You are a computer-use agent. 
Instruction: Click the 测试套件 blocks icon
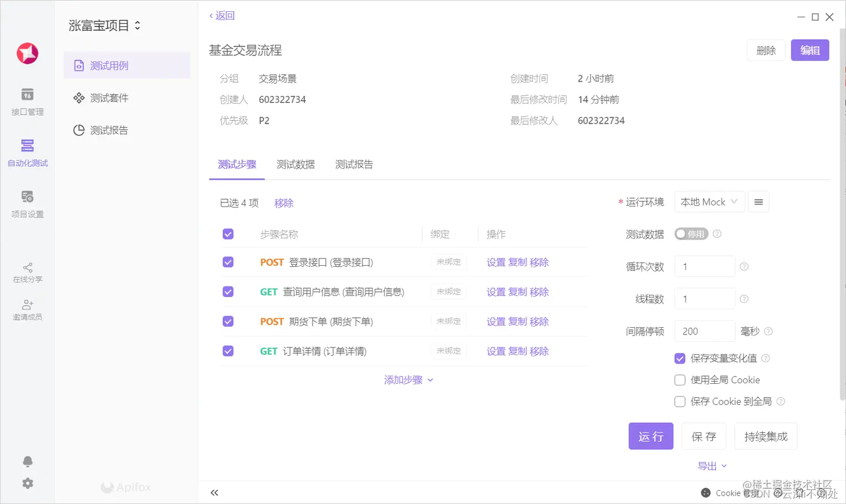pyautogui.click(x=79, y=98)
